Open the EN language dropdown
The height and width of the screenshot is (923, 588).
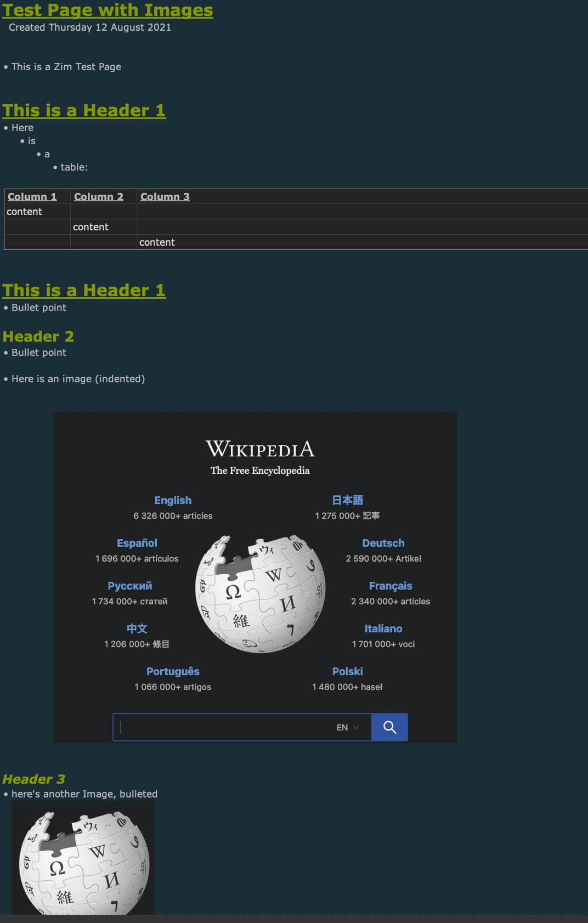(x=348, y=727)
